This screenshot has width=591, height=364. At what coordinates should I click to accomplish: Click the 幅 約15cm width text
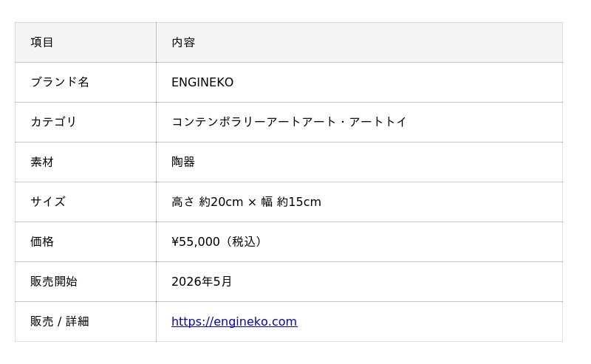[x=291, y=202]
